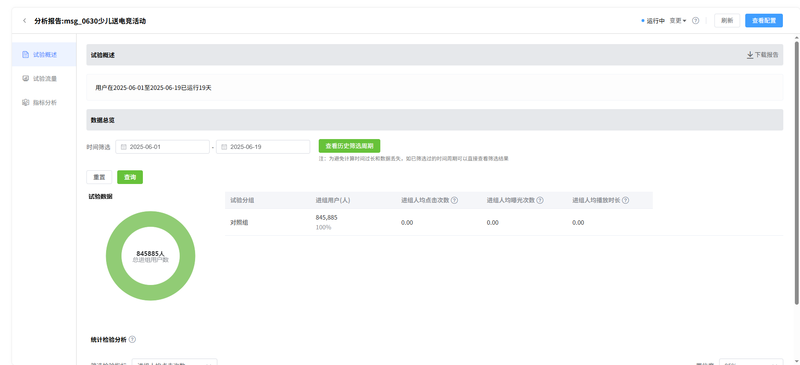Click the 进组用户(人) column header
Image resolution: width=800 pixels, height=365 pixels.
pyautogui.click(x=333, y=201)
